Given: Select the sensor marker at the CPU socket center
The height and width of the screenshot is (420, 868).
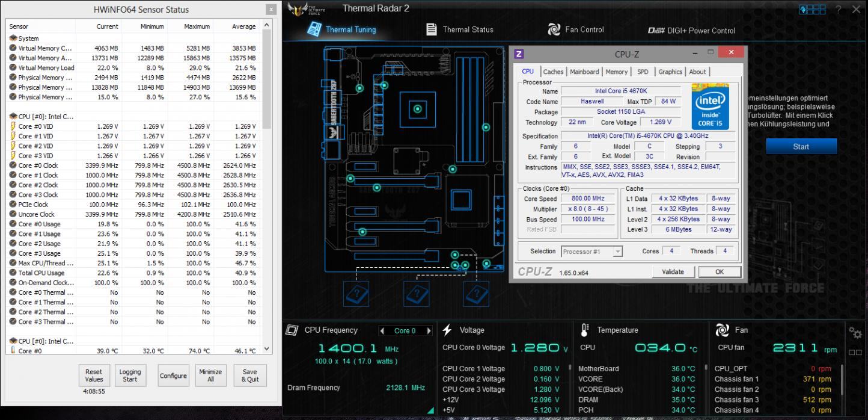Looking at the screenshot, I should click(x=418, y=110).
